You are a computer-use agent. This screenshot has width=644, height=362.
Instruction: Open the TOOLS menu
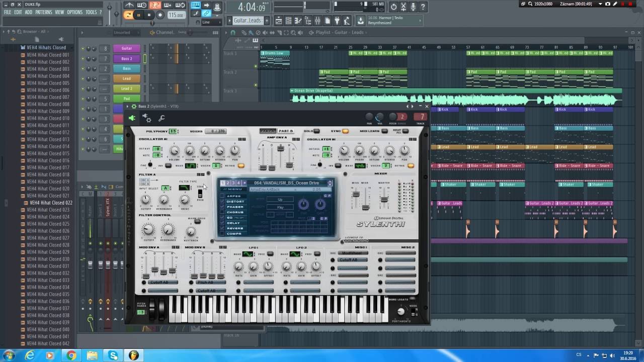(x=91, y=12)
